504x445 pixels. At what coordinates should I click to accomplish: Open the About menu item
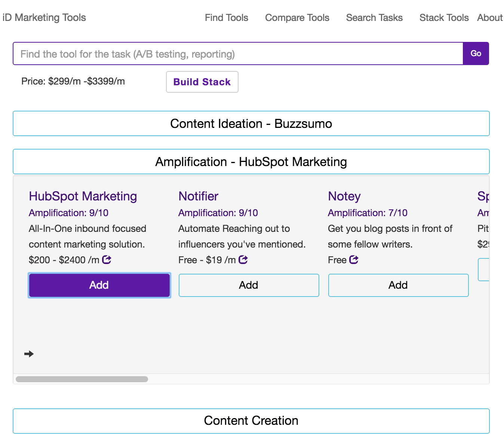pyautogui.click(x=490, y=18)
